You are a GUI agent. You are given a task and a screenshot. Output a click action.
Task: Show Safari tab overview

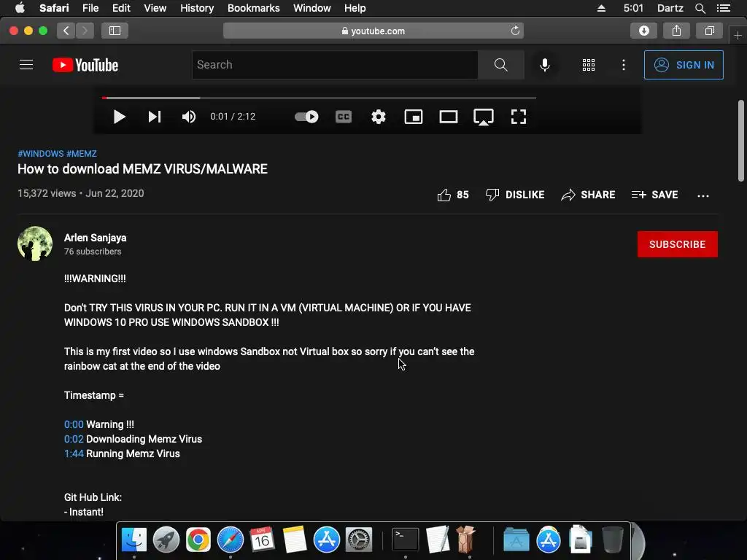tap(709, 31)
